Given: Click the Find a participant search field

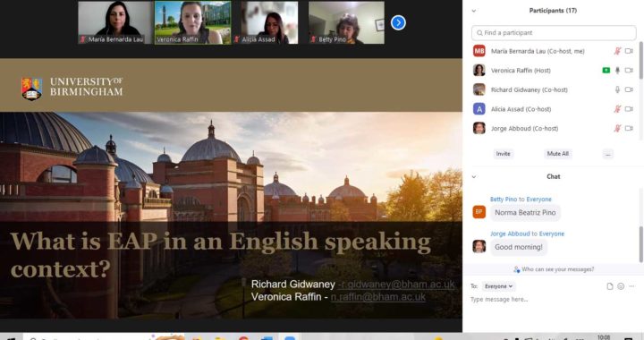Looking at the screenshot, I should (554, 32).
